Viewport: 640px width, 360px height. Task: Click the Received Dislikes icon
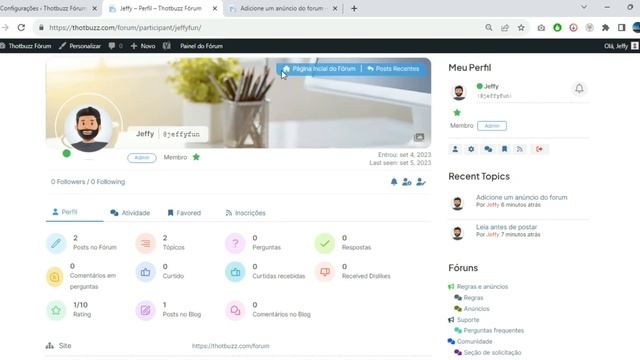point(325,272)
